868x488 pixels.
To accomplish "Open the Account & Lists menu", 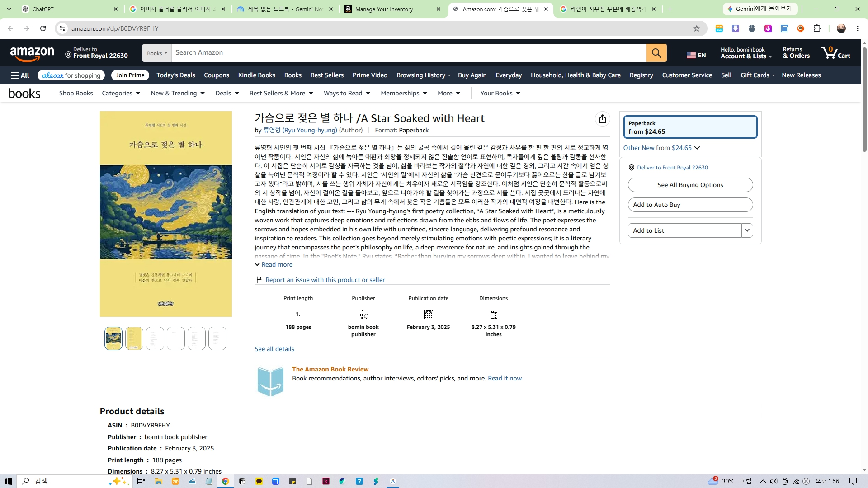I will [746, 53].
